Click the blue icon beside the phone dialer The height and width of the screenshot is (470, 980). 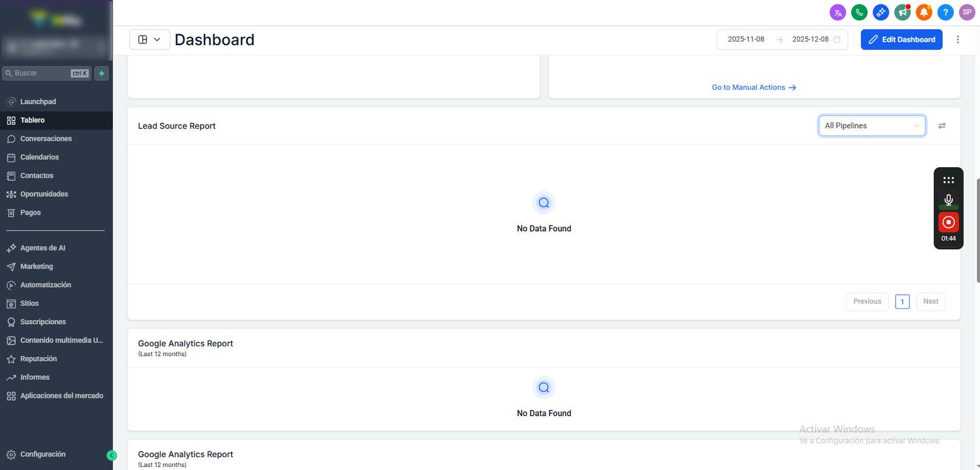(881, 12)
